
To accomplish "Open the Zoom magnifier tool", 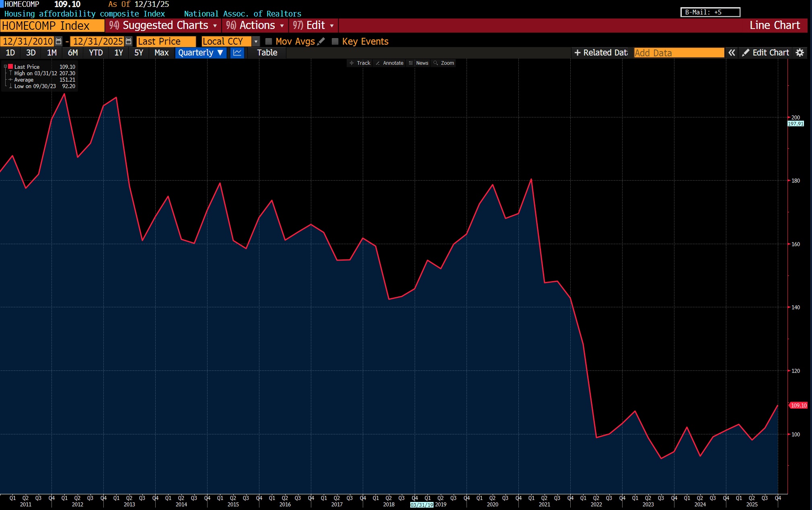I will coord(444,63).
